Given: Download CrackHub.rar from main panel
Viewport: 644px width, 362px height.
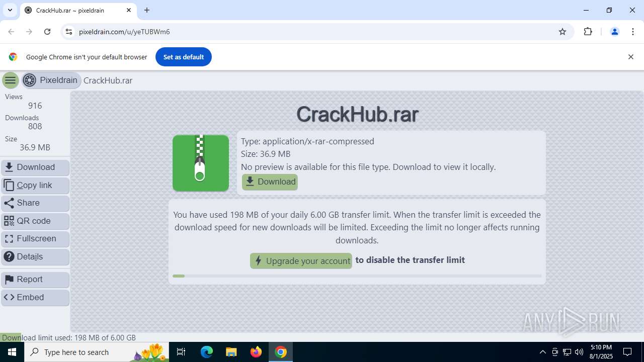Looking at the screenshot, I should [270, 182].
